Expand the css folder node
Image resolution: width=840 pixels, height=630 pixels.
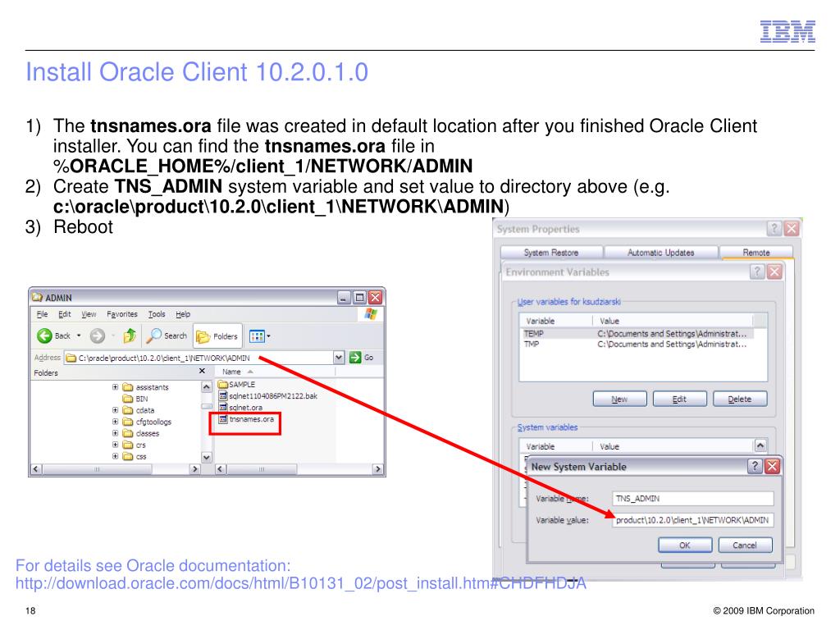pos(115,456)
